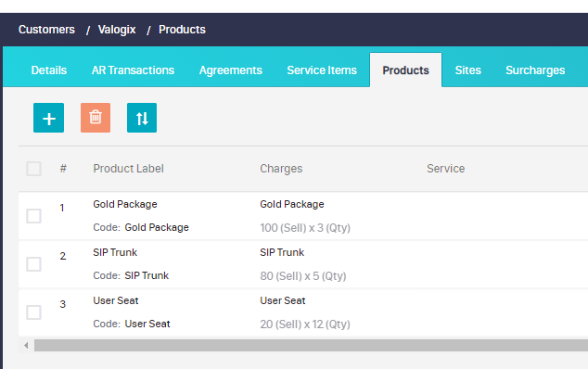Click row number 1
588x369 pixels.
(x=62, y=208)
